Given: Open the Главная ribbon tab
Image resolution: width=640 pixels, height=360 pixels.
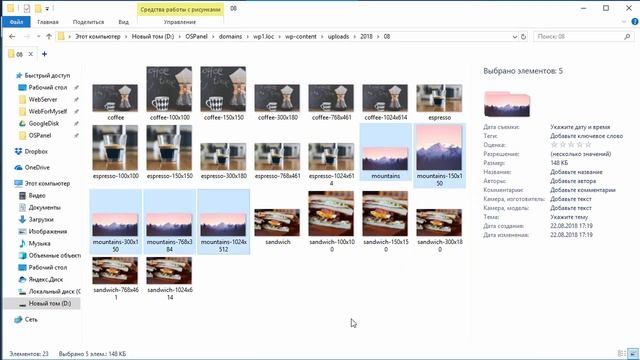Looking at the screenshot, I should [x=48, y=22].
